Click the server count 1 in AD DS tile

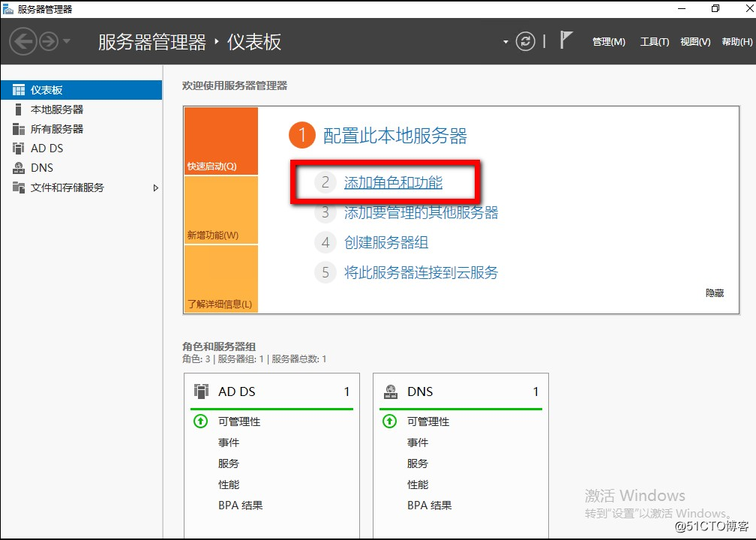[x=346, y=391]
